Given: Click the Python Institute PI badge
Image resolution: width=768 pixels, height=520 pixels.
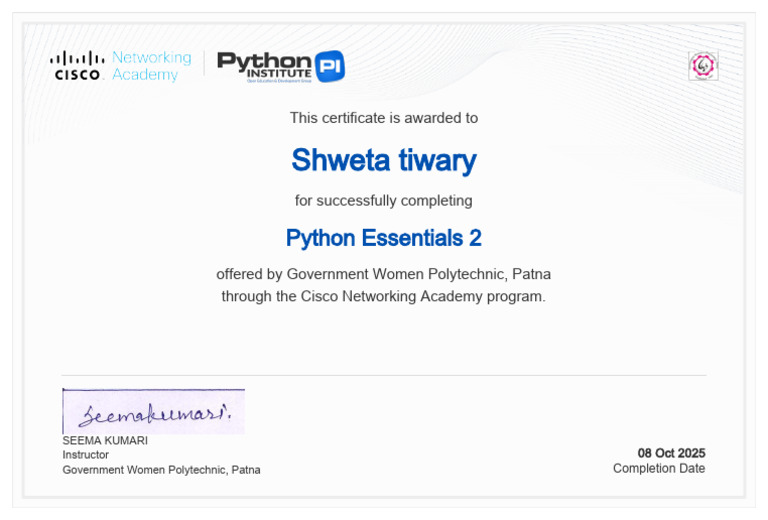Looking at the screenshot, I should [x=330, y=66].
